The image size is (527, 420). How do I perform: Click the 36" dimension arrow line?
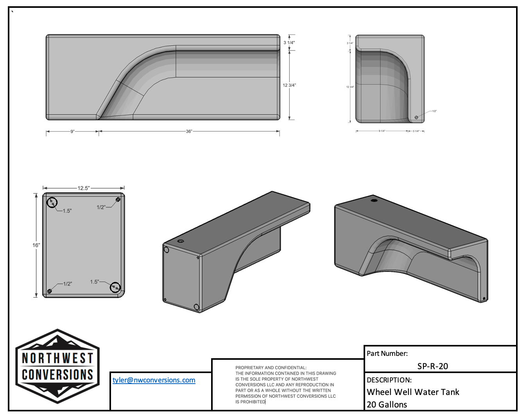coord(190,132)
